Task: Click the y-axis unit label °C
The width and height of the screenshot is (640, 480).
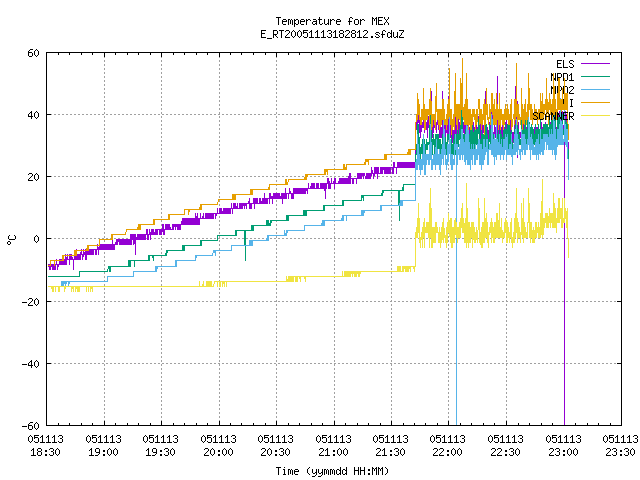Action: pyautogui.click(x=12, y=240)
